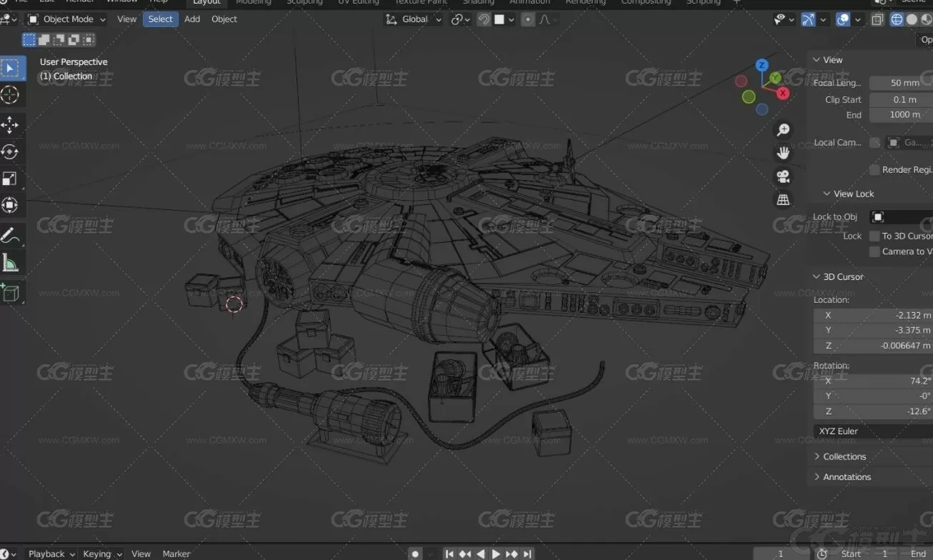Screen dimensions: 933x560
Task: Pick the Transform tool in toolbar
Action: tap(11, 206)
